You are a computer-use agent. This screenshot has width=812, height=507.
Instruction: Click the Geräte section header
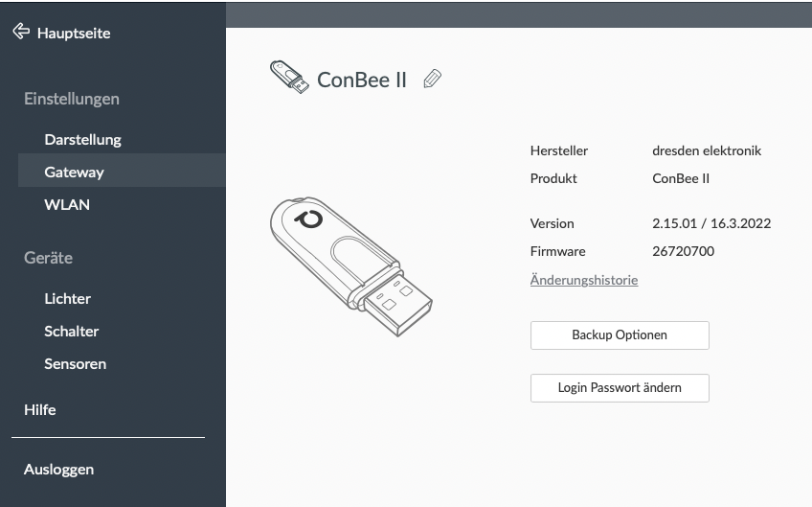[x=48, y=258]
